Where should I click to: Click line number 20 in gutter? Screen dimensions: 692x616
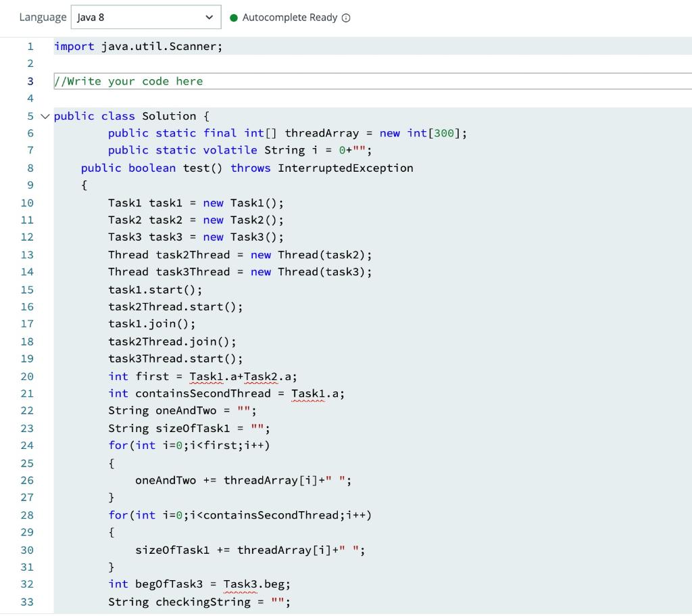(27, 377)
